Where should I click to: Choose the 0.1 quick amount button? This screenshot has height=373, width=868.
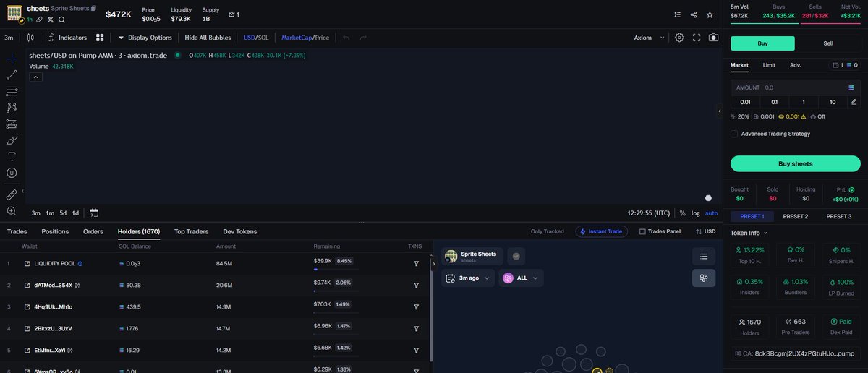(774, 102)
